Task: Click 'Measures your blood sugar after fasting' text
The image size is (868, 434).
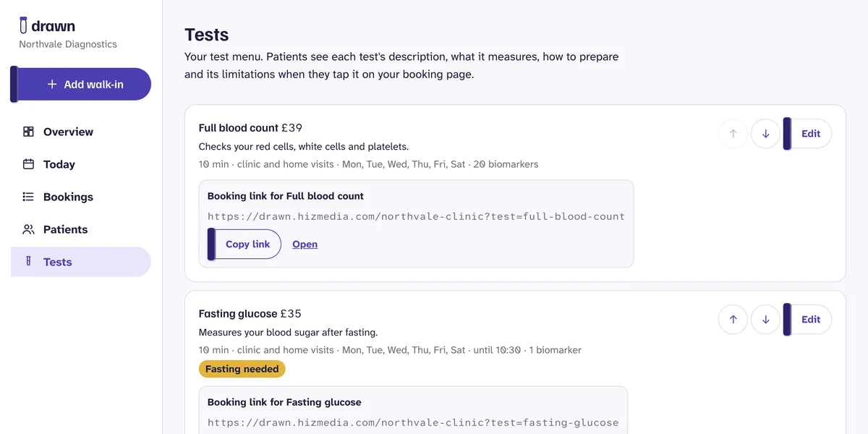Action: [x=289, y=333]
